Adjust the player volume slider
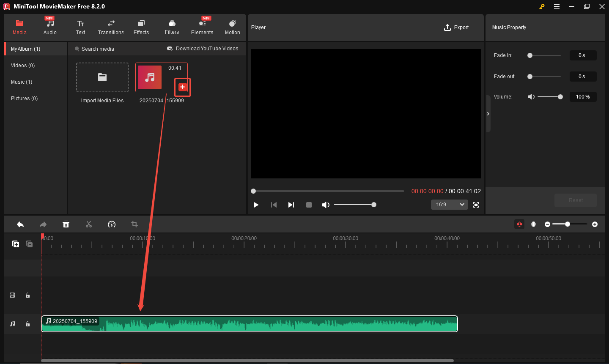The width and height of the screenshot is (609, 364). coord(355,205)
